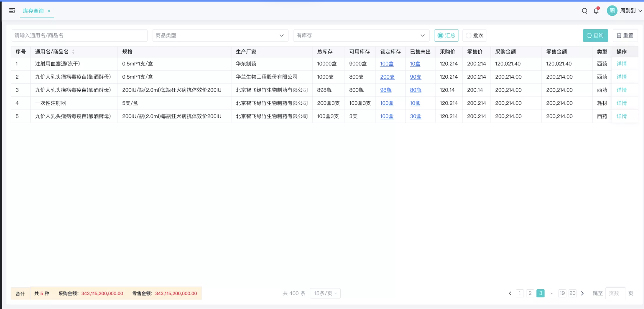Screen dimensions: 644x309
Task: Focus the 页数 jump-to-page input
Action: coord(615,293)
